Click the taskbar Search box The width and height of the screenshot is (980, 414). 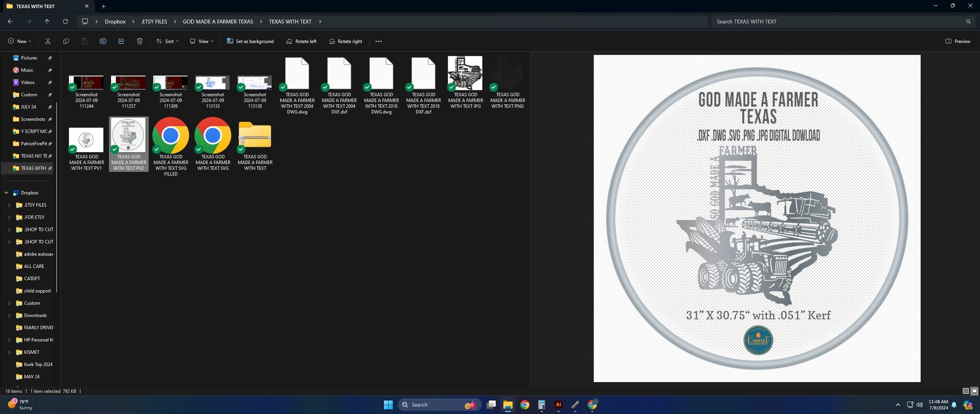tap(439, 405)
